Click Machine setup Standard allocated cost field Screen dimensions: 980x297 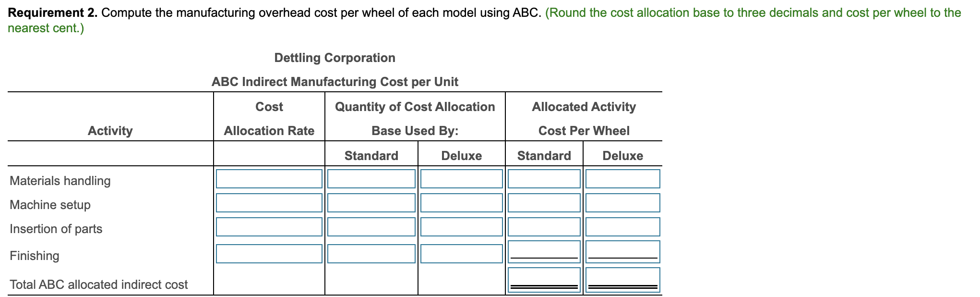[x=544, y=203]
